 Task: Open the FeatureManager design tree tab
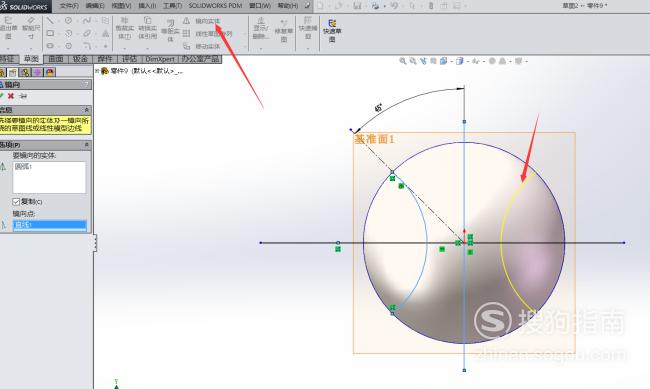tap(2, 72)
